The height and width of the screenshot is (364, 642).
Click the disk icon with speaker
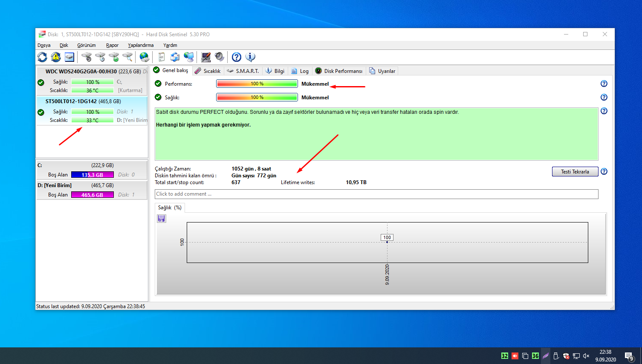[x=87, y=57]
